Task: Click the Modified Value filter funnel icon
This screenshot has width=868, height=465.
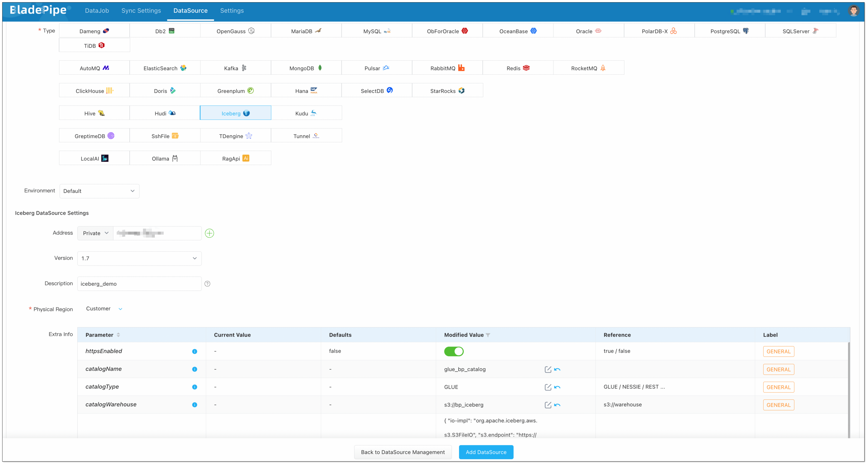Action: tap(488, 335)
